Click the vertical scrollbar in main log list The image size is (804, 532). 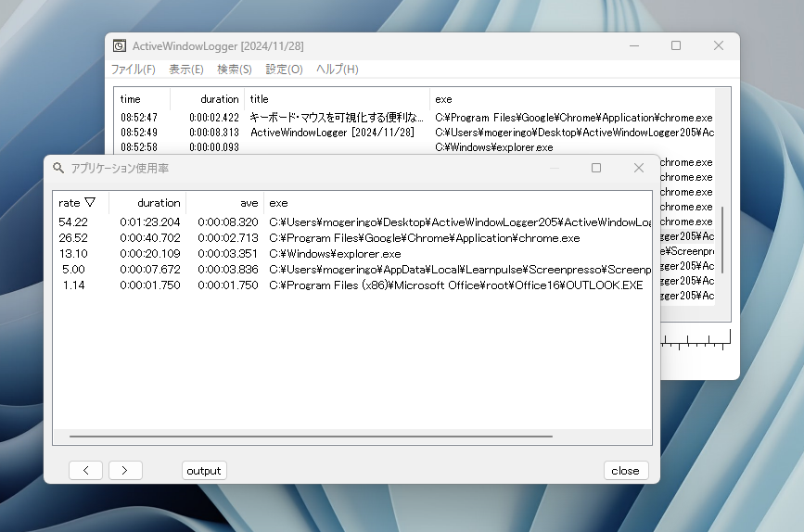pyautogui.click(x=722, y=239)
